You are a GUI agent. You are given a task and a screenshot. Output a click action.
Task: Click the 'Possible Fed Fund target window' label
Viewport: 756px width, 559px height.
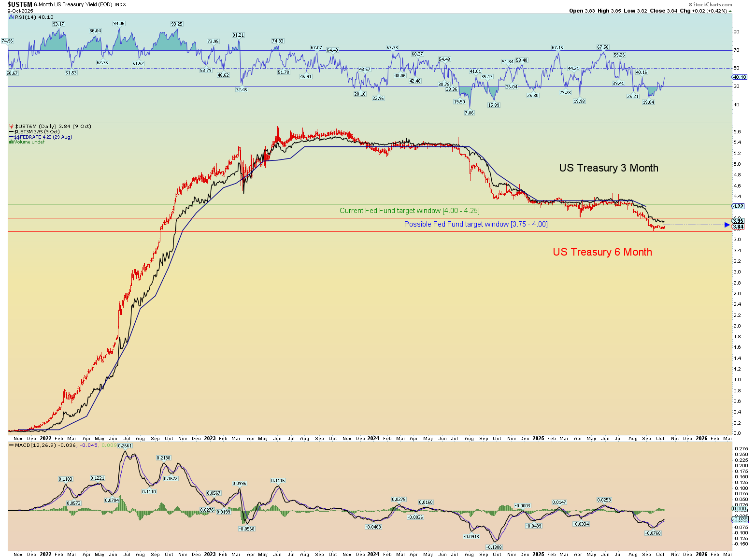point(475,224)
